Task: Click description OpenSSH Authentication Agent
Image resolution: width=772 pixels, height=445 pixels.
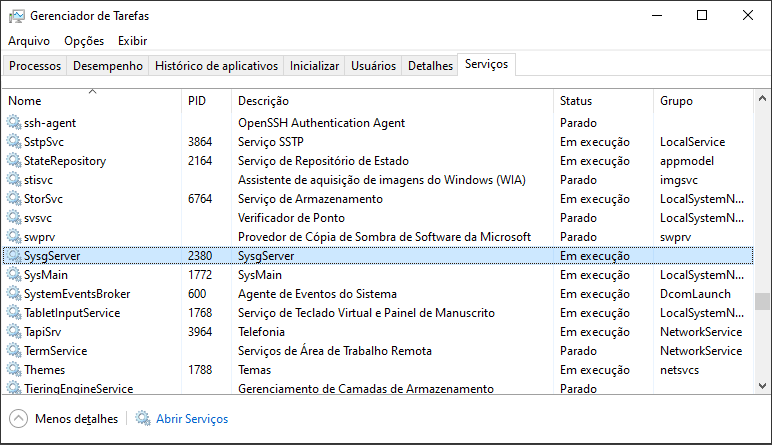Action: tap(322, 123)
